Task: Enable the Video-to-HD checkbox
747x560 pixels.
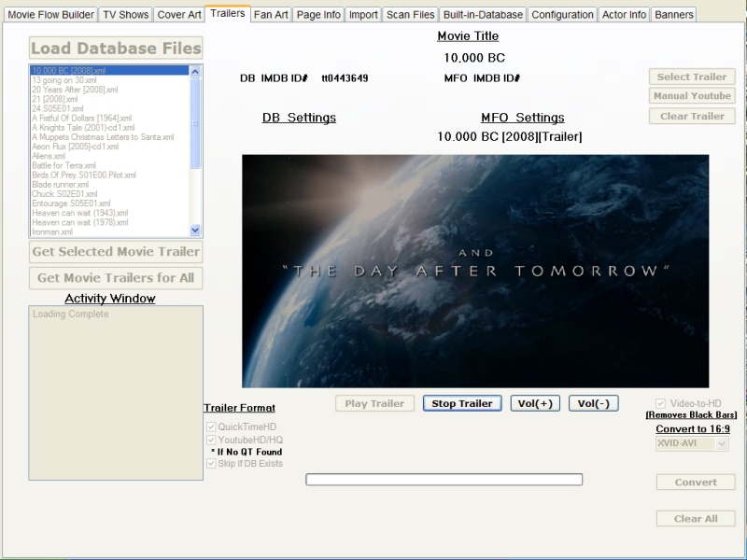Action: 662,403
